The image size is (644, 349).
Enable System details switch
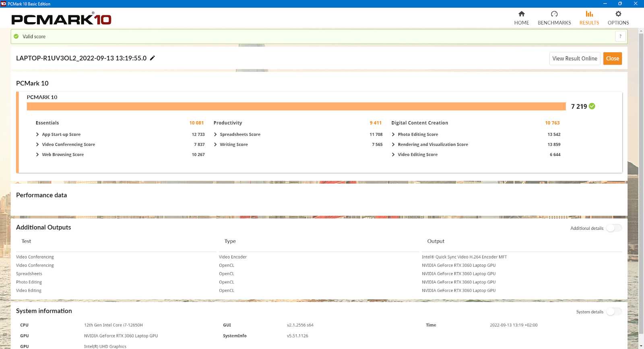tap(614, 312)
